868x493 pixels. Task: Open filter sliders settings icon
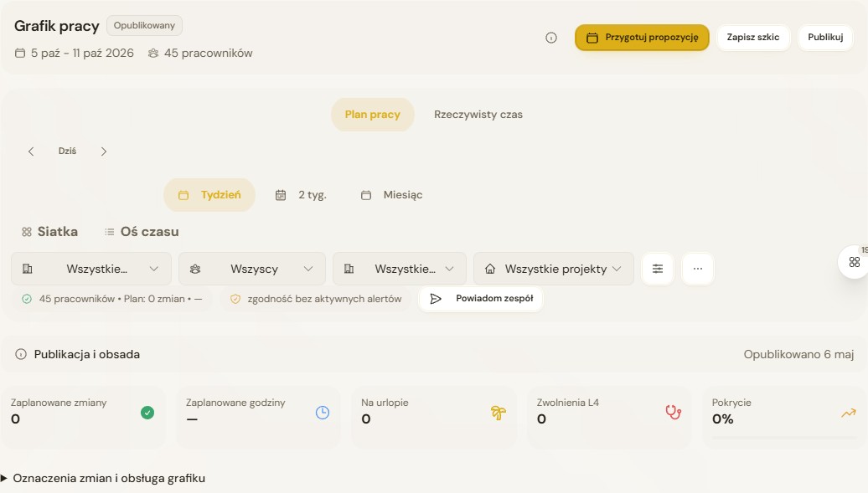pos(658,269)
